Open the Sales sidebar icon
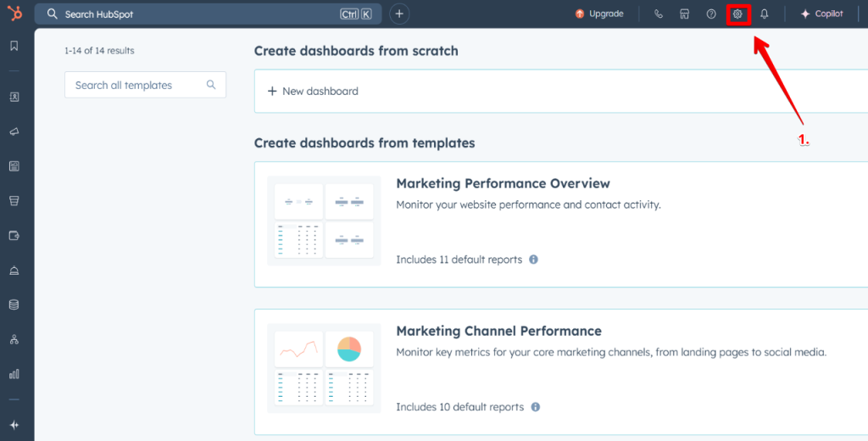The height and width of the screenshot is (441, 868). coord(14,201)
